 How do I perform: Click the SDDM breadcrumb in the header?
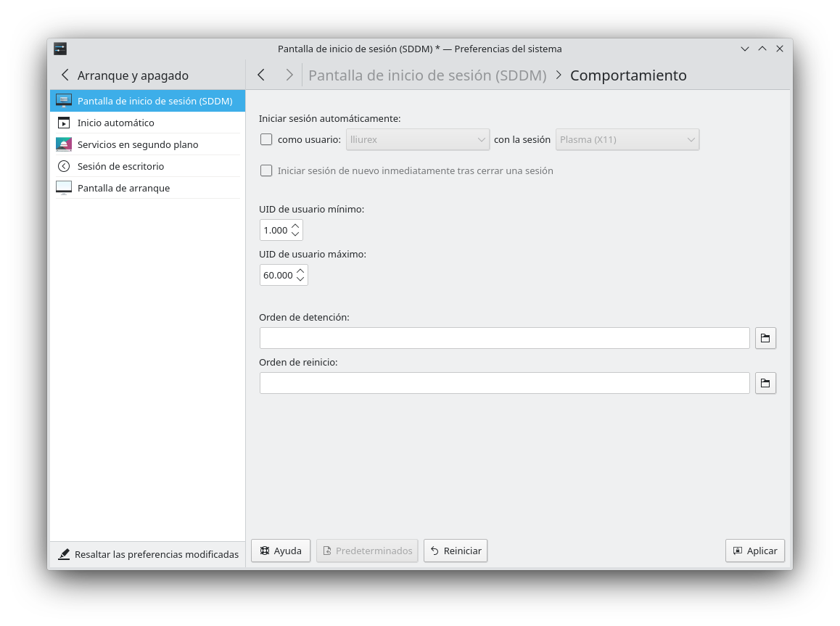[x=427, y=75]
